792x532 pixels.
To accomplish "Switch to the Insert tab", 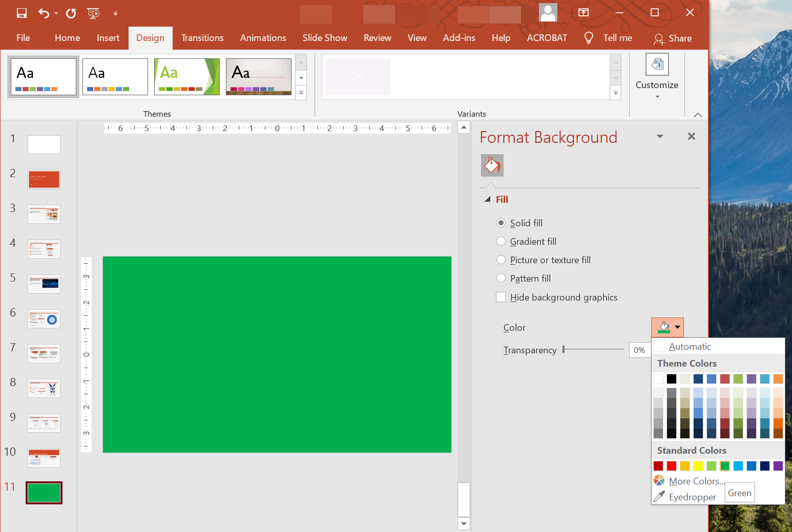I will coord(108,38).
